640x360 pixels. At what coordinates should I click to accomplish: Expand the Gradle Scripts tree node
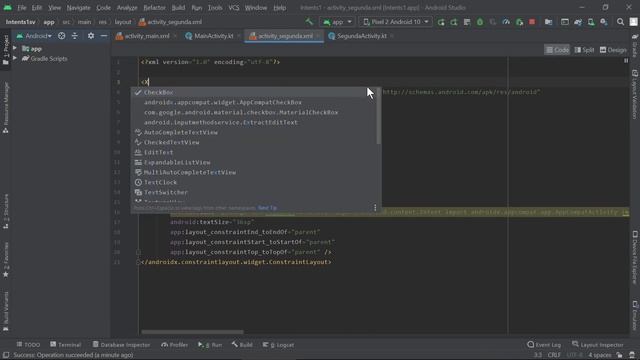(15, 58)
